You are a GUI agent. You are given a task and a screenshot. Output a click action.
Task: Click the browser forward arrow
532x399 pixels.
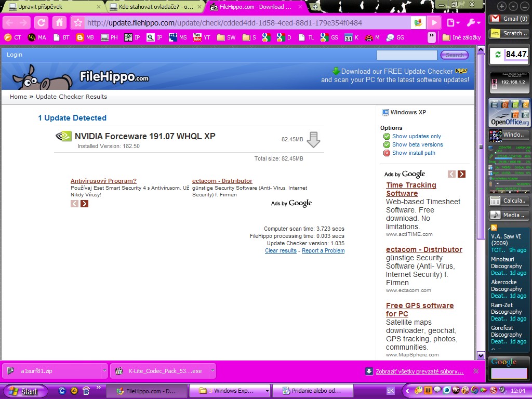(23, 23)
